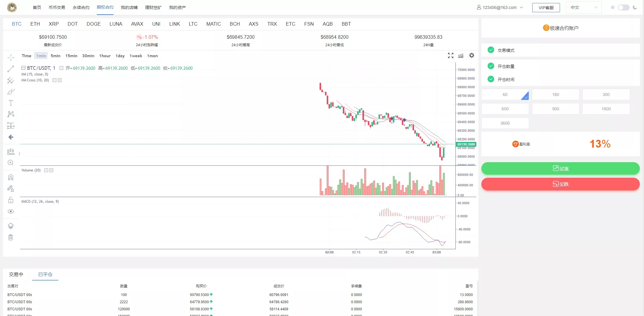Toggle the dark mode switch
The image size is (644, 316).
point(623,7)
